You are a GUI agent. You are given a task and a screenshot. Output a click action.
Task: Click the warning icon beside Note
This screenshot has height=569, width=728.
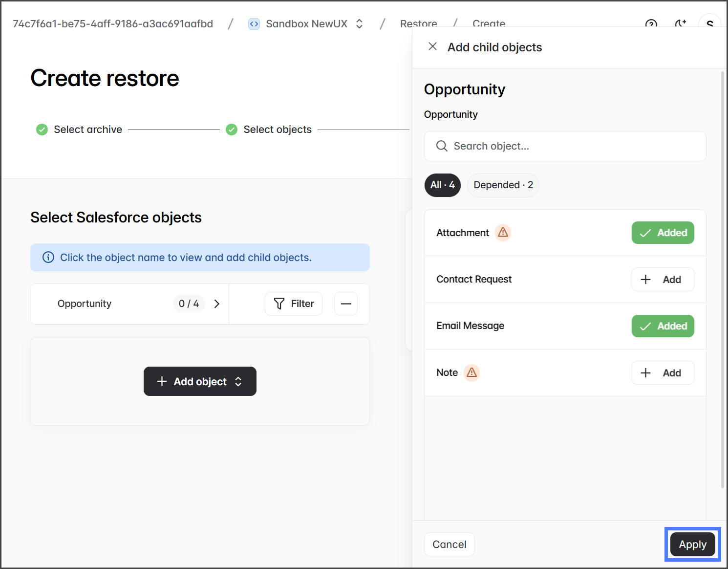click(x=471, y=372)
